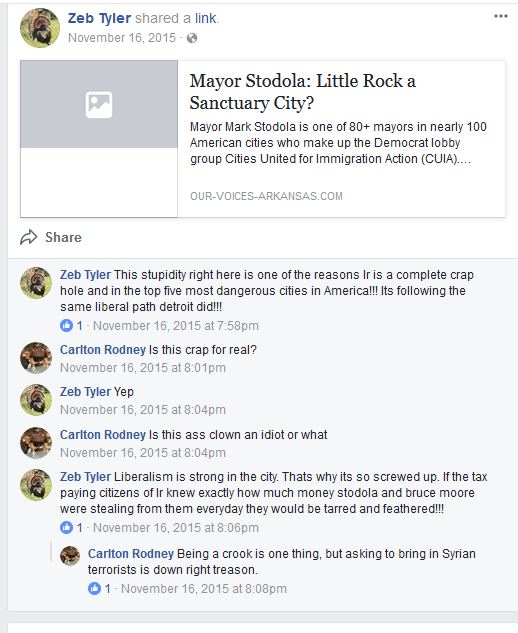Open timestamp November 16, 2015 at 8:01pm

tap(143, 368)
